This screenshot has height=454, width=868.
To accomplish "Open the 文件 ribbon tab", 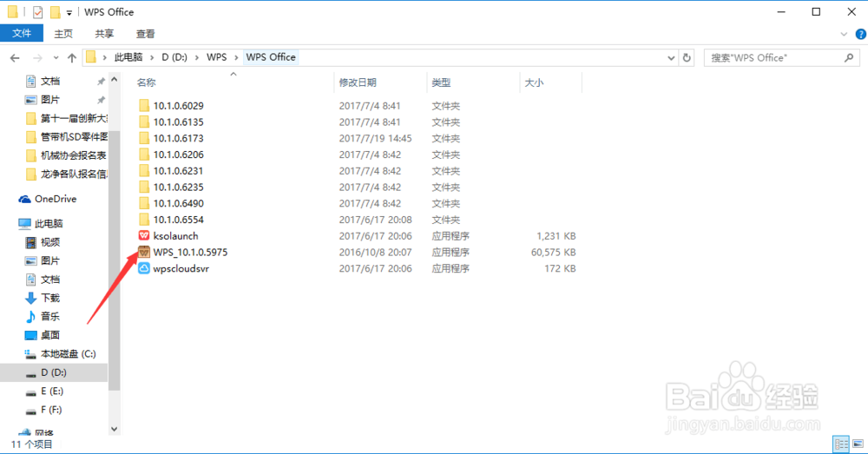I will [x=22, y=34].
